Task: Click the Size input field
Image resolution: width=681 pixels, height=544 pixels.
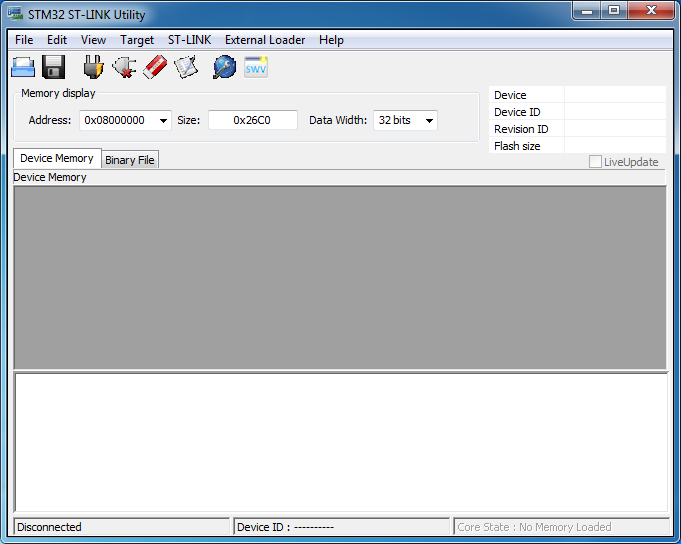Action: [x=252, y=120]
